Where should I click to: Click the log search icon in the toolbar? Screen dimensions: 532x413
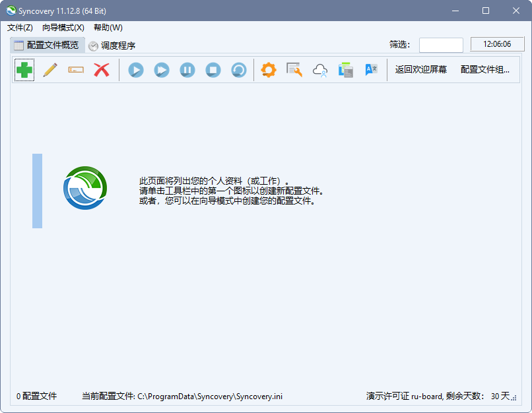[294, 69]
